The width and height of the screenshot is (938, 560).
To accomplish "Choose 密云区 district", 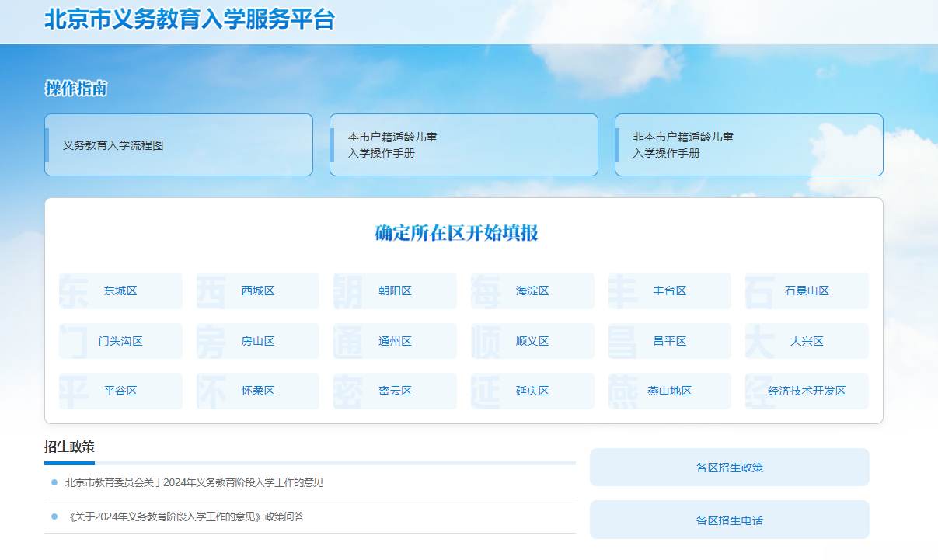I will (395, 391).
